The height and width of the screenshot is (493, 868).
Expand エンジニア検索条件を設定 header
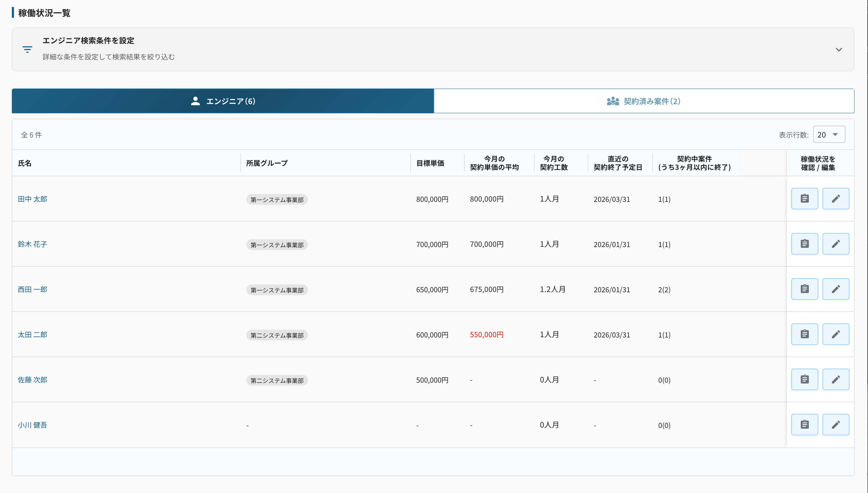(88, 41)
